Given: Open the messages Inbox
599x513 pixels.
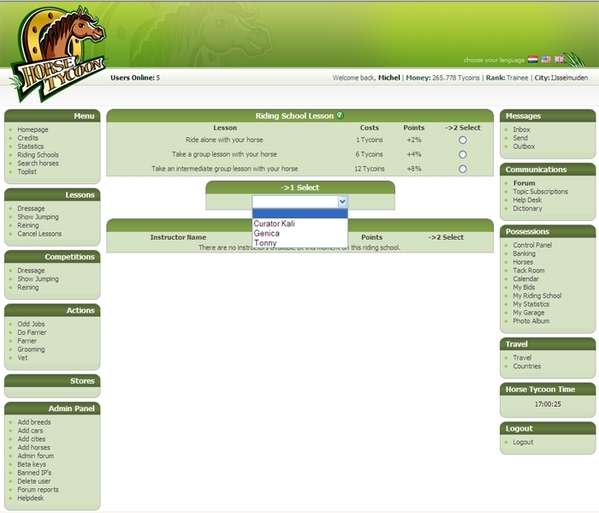Looking at the screenshot, I should (521, 129).
